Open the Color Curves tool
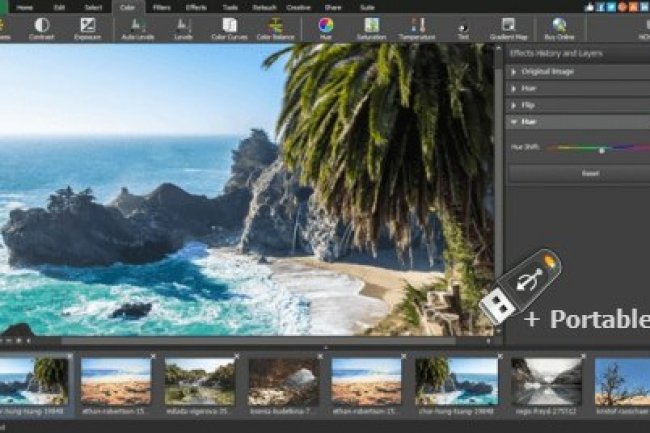The height and width of the screenshot is (433, 650). (x=230, y=27)
